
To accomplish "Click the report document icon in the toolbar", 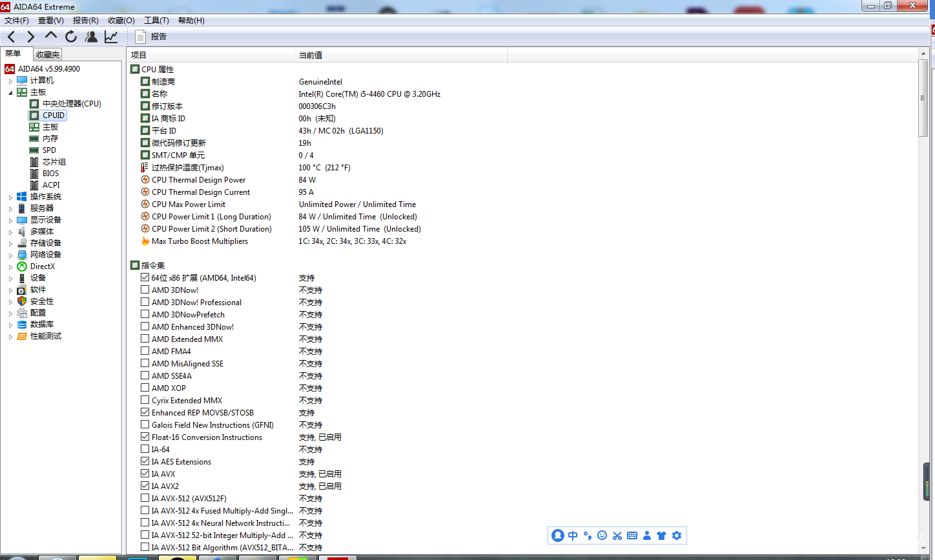I will (x=140, y=37).
